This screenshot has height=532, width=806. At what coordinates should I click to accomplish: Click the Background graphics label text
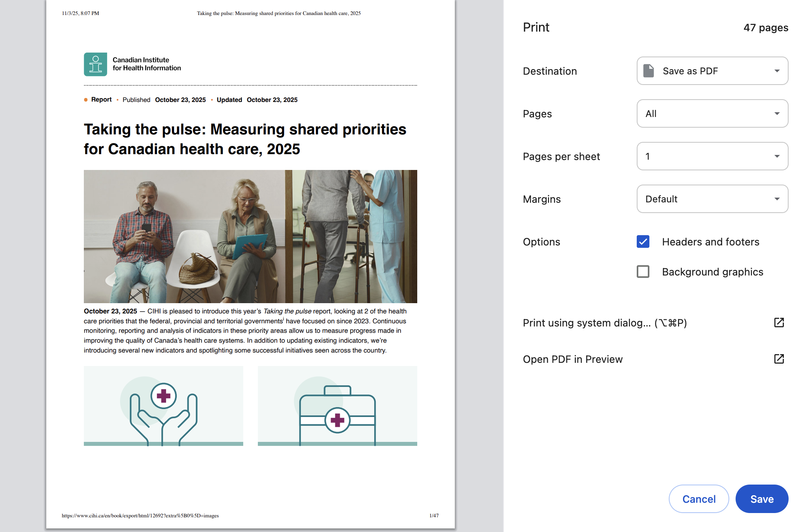[x=712, y=272]
